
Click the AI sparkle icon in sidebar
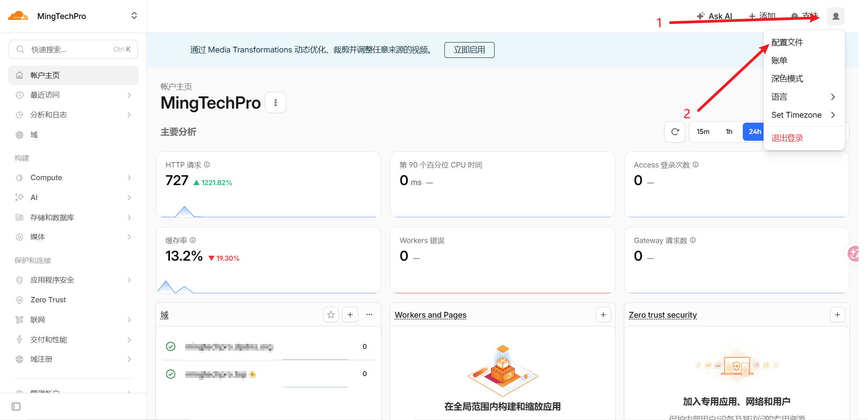click(x=19, y=197)
